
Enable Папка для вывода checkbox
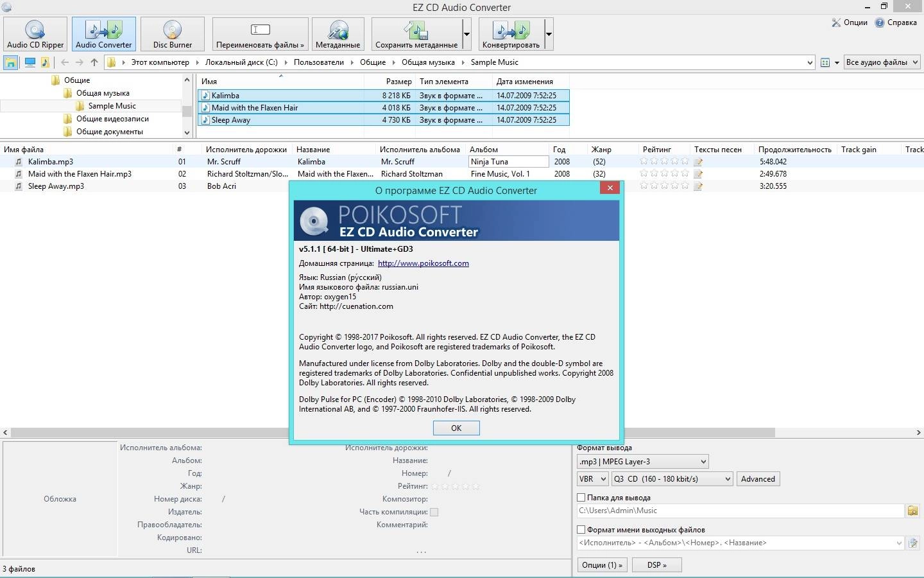[581, 498]
